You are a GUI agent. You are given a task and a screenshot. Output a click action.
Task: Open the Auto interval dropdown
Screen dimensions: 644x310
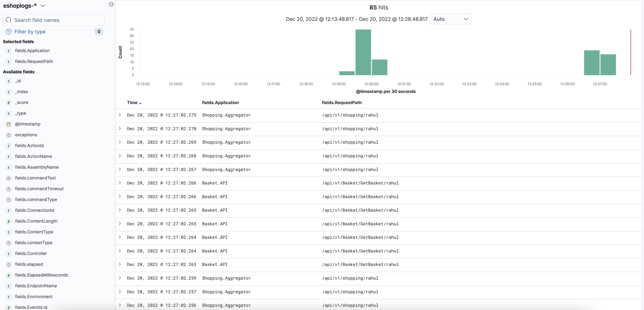[x=451, y=19]
